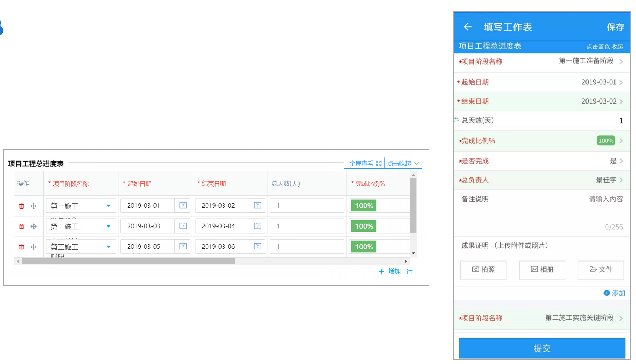
Task: Tap the 添加 plus icon link
Action: [614, 293]
